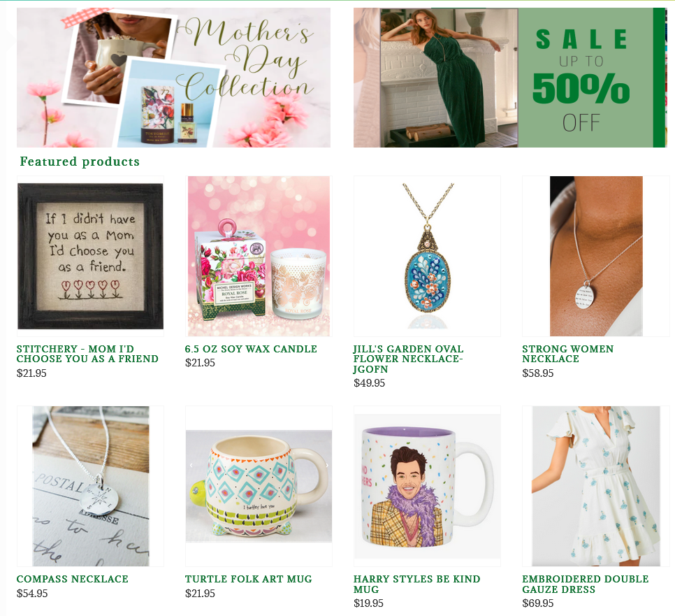Viewport: 675px width, 616px height.
Task: Click the next-image arrow on turtle mug
Action: coord(327,465)
